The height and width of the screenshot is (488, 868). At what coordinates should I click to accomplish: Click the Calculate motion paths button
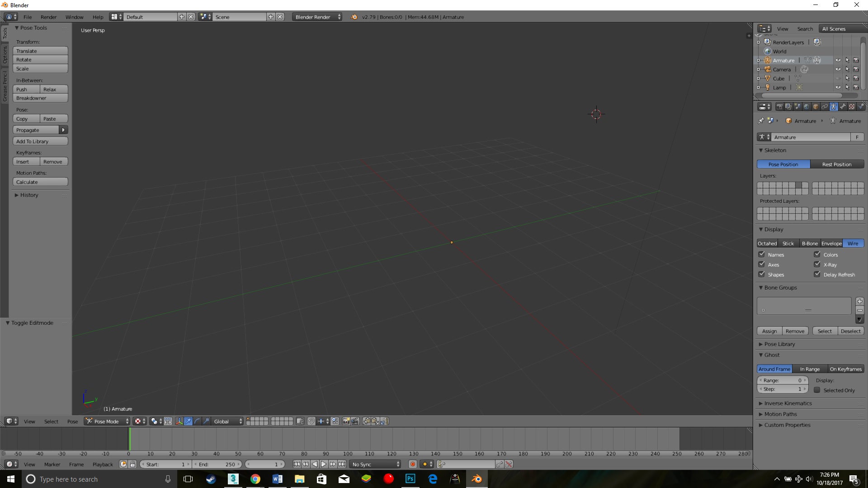point(40,182)
